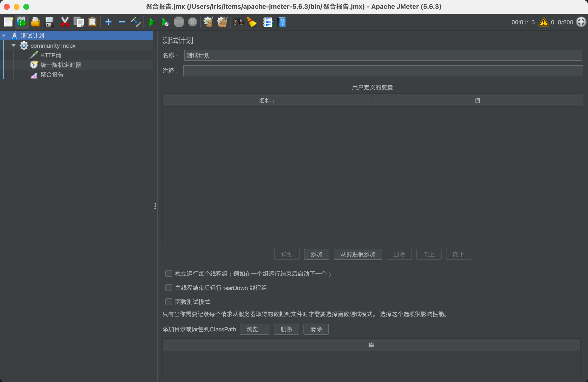Click 浏览... to add jar to ClassPath
588x382 pixels.
[x=254, y=329]
